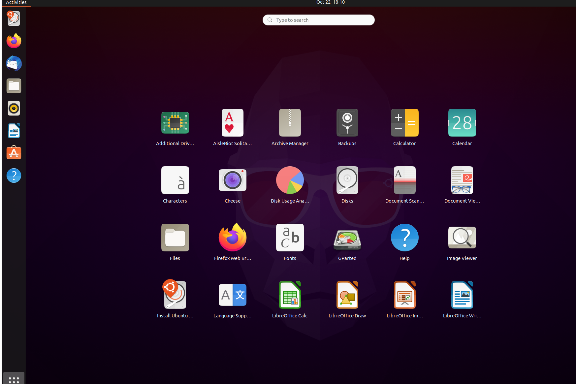Launch the AisleRiot Solitaire card game
Viewport: 576px width, 384px height.
[233, 123]
